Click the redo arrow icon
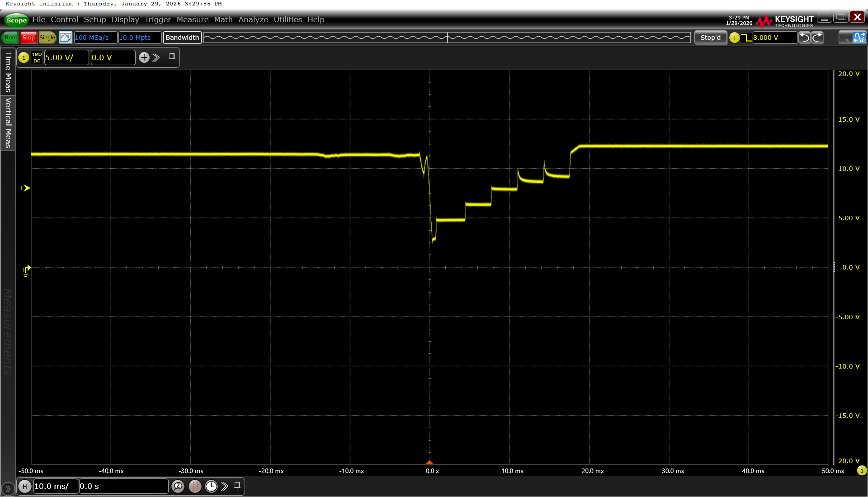Viewport: 868px width, 497px height. pyautogui.click(x=817, y=38)
